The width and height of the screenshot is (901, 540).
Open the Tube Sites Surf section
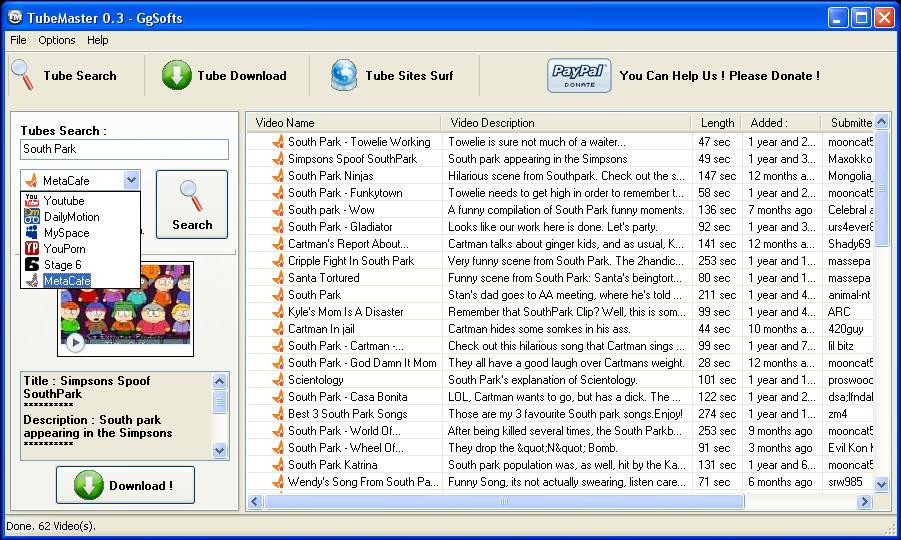[392, 76]
